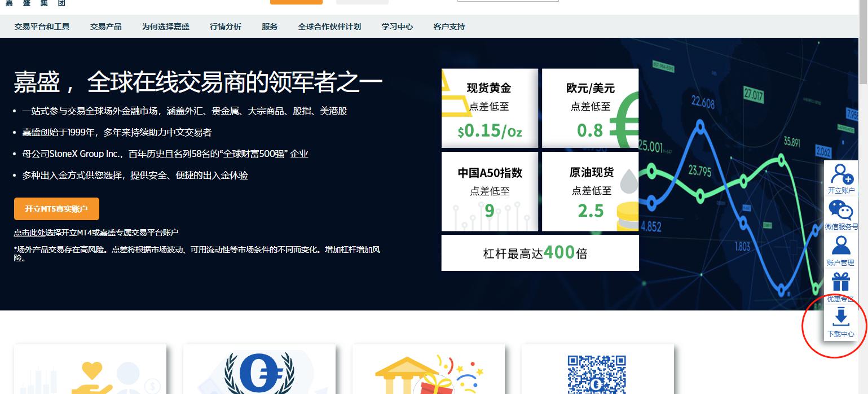Open the MT4 account selection link
Viewport: 868px width, 394px height.
click(x=96, y=231)
